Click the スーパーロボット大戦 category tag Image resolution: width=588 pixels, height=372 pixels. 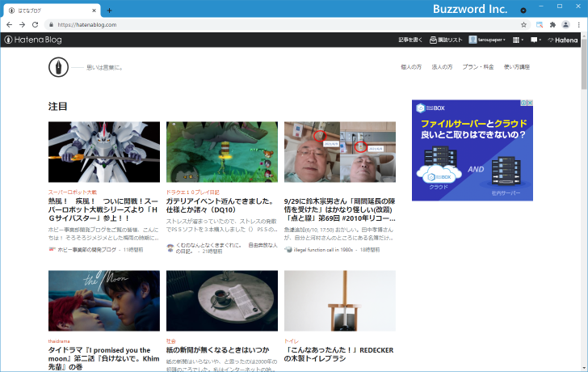tap(73, 192)
